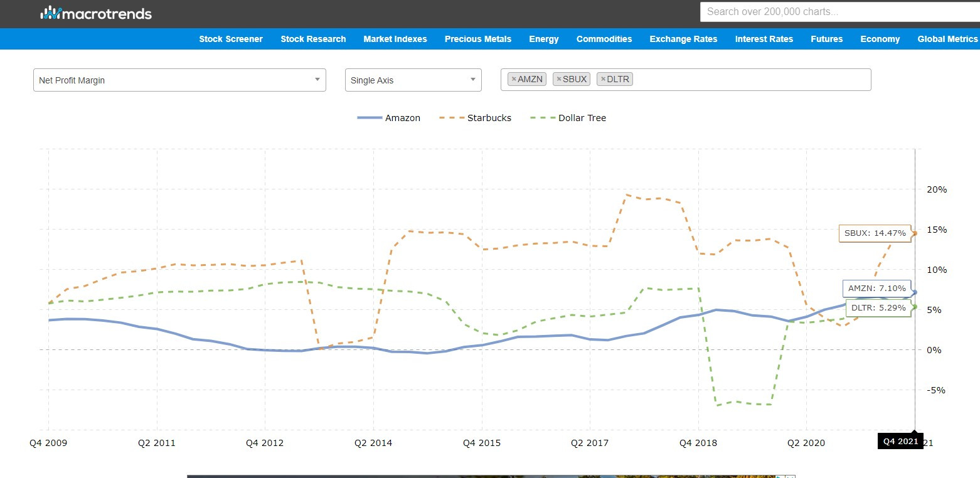Toggle Dollar Tree series in legend

[568, 118]
